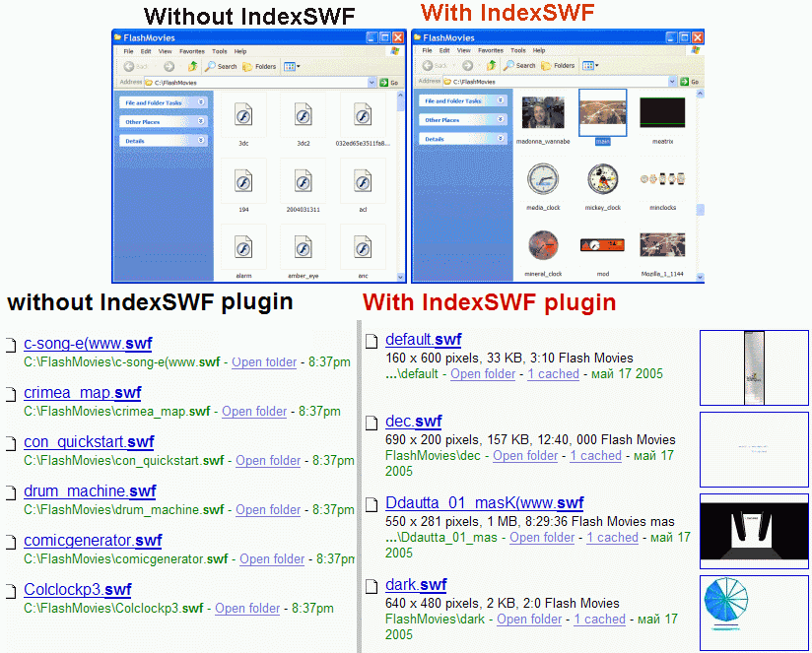
Task: Click 1 cached link for default.swf
Action: [553, 373]
